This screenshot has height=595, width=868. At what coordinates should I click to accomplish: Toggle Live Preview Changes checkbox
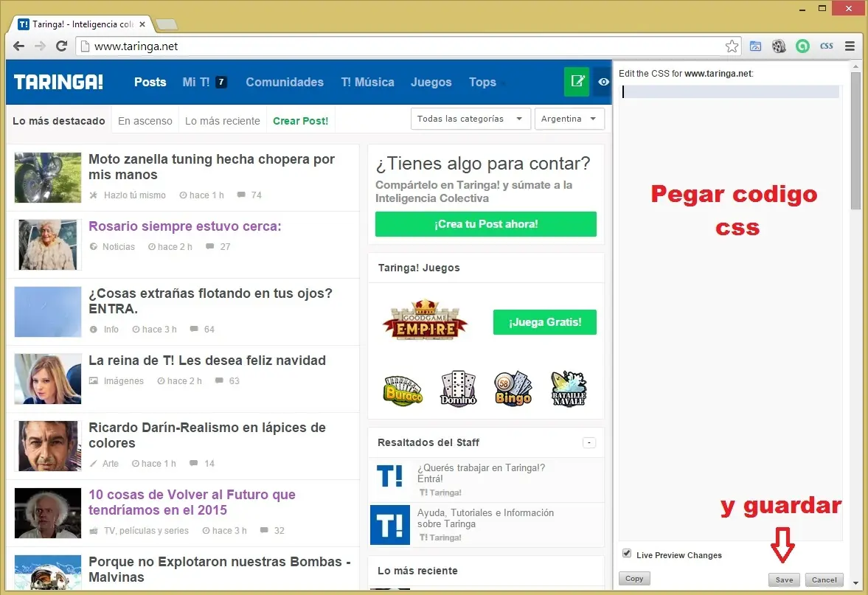[x=627, y=554]
